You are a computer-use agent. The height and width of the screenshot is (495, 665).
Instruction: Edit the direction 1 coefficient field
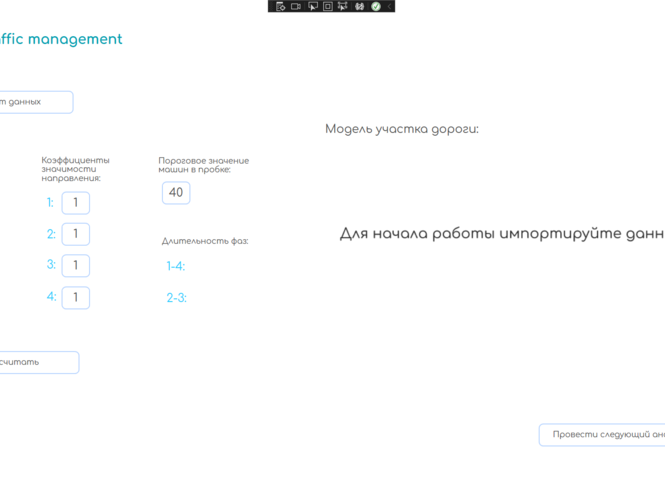click(75, 203)
